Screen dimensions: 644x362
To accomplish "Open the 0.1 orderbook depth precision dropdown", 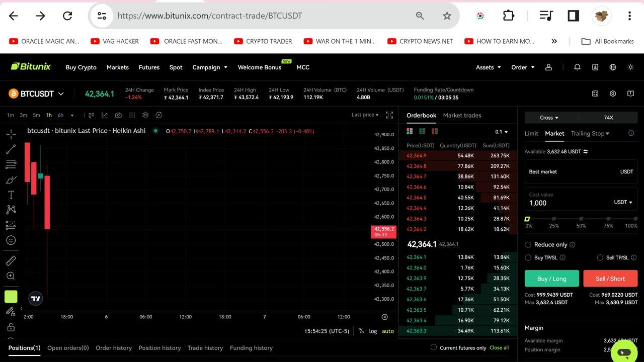I will pos(502,132).
